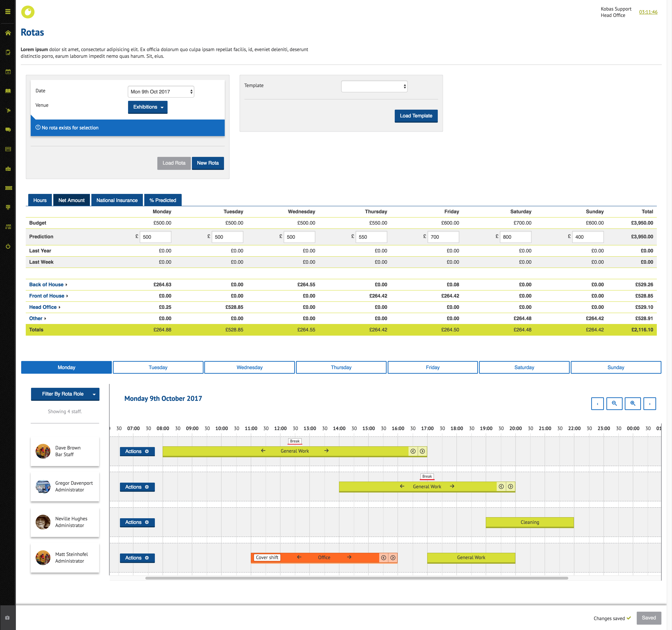The width and height of the screenshot is (672, 630).
Task: Open the hamburger menu icon
Action: tap(8, 11)
